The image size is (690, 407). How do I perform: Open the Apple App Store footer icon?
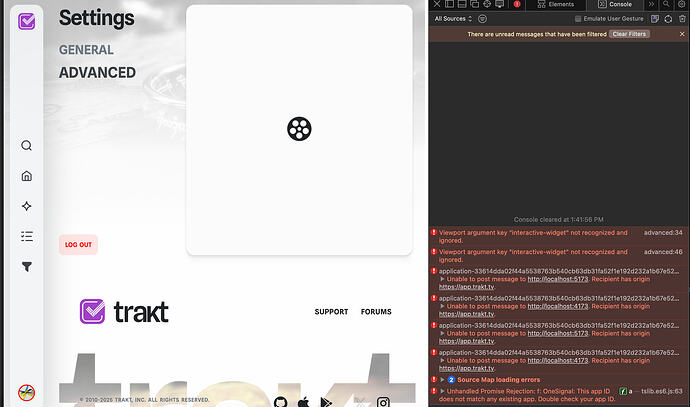pos(304,402)
